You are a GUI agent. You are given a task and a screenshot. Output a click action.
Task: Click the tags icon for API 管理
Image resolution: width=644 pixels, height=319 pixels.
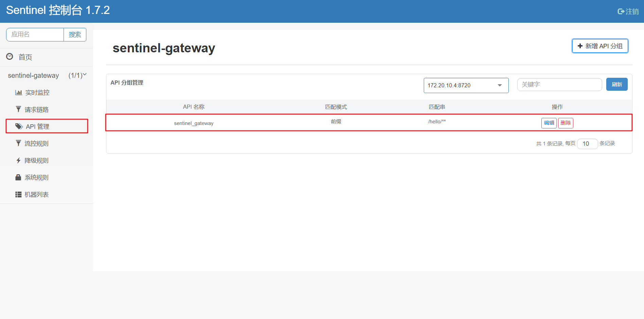pos(19,126)
